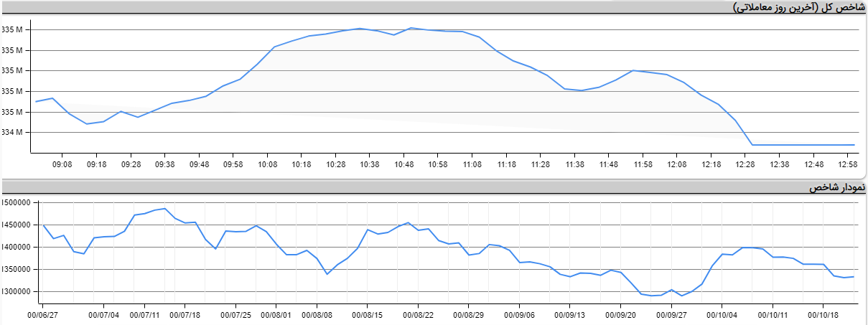This screenshot has height=325, width=868.
Task: Pick the 12:28 time axis label
Action: [745, 164]
